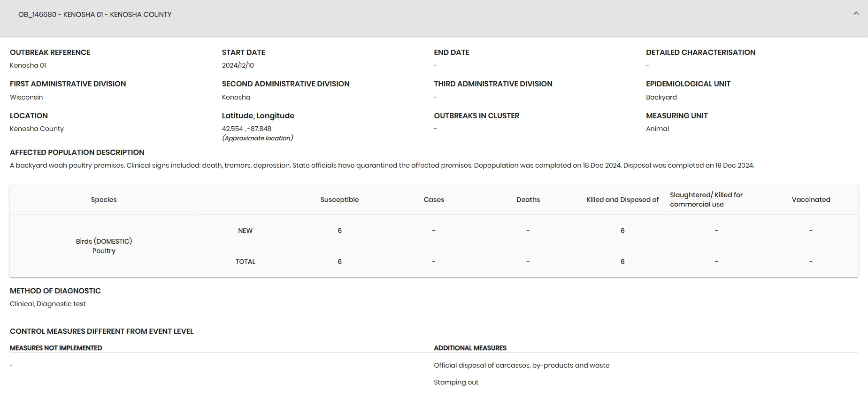This screenshot has width=868, height=400.
Task: Click the Susceptible value 6 in TOTAL row
Action: tap(339, 262)
